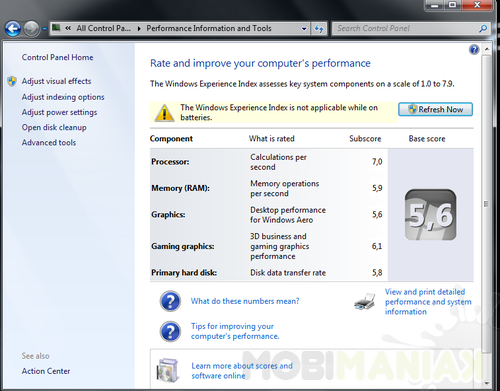Open the address bar history dropdown
This screenshot has height=391, width=500.
tap(304, 29)
